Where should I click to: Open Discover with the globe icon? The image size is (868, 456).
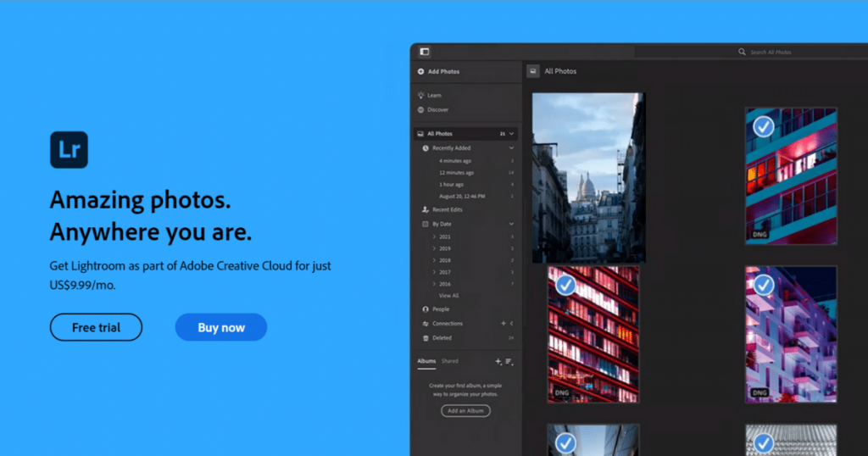pyautogui.click(x=421, y=110)
